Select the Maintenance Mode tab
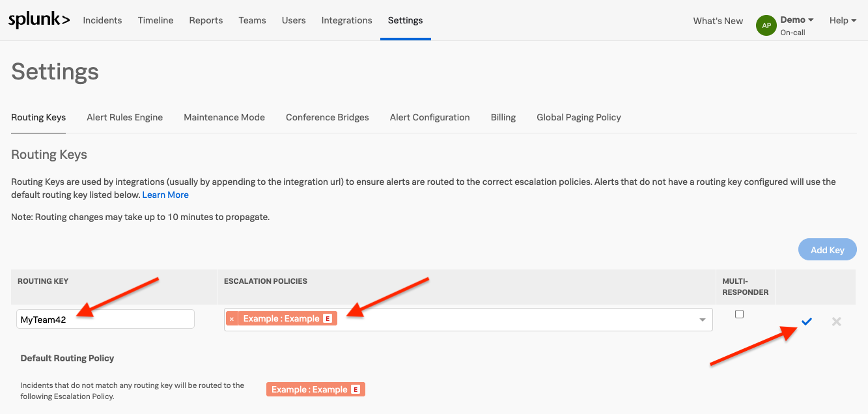 tap(224, 118)
